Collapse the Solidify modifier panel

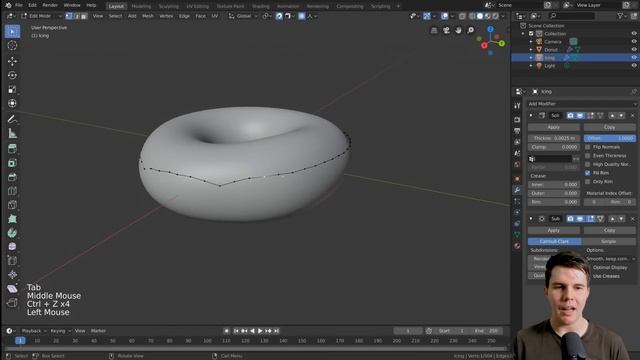pyautogui.click(x=531, y=116)
